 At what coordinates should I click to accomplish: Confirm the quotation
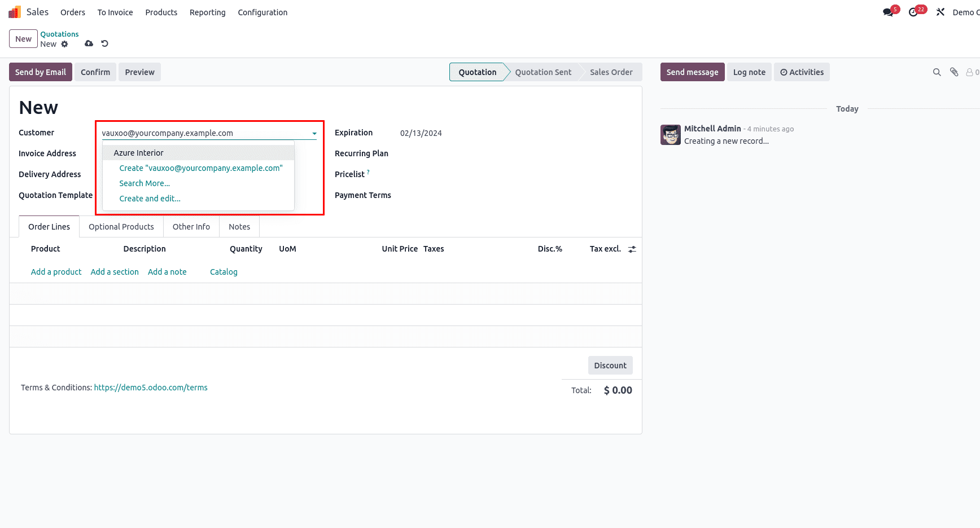coord(95,72)
